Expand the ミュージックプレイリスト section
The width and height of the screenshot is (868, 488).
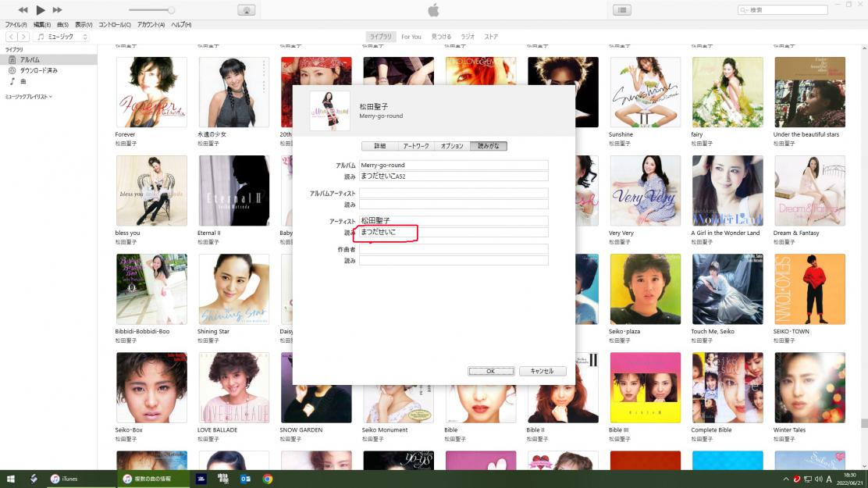29,97
